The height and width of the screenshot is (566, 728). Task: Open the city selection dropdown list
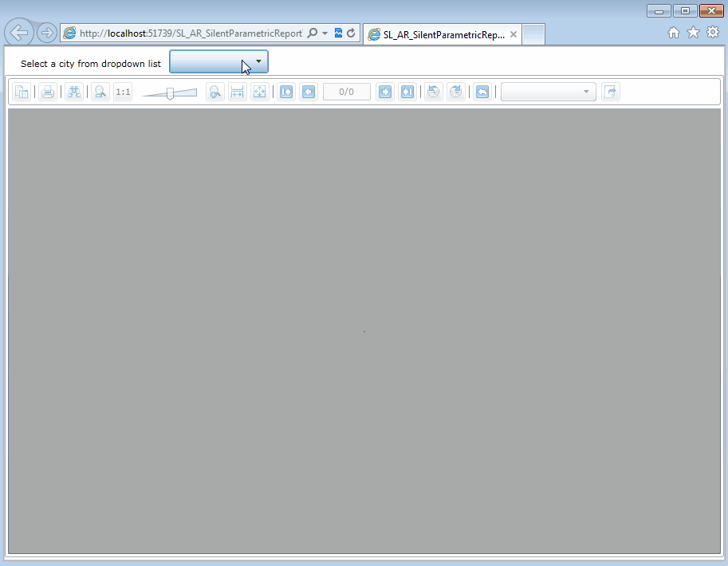click(218, 61)
